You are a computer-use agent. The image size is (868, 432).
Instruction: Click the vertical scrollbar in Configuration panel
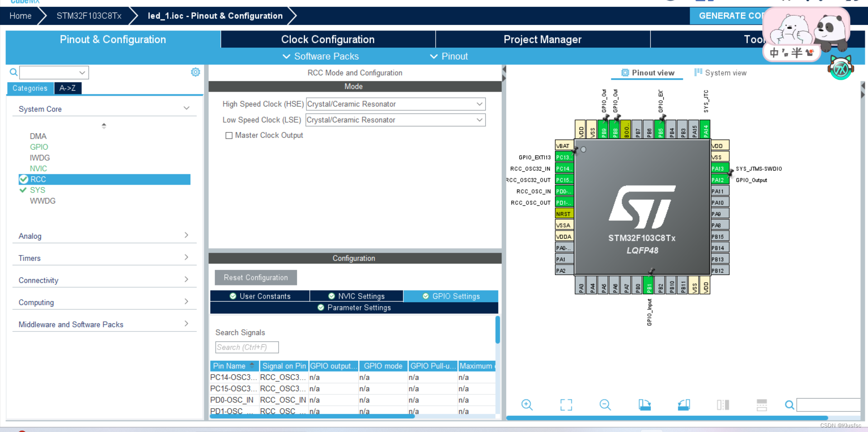[497, 330]
